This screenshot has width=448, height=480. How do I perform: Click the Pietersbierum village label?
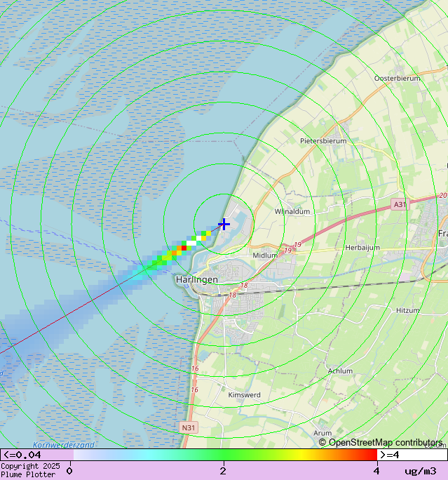323,141
